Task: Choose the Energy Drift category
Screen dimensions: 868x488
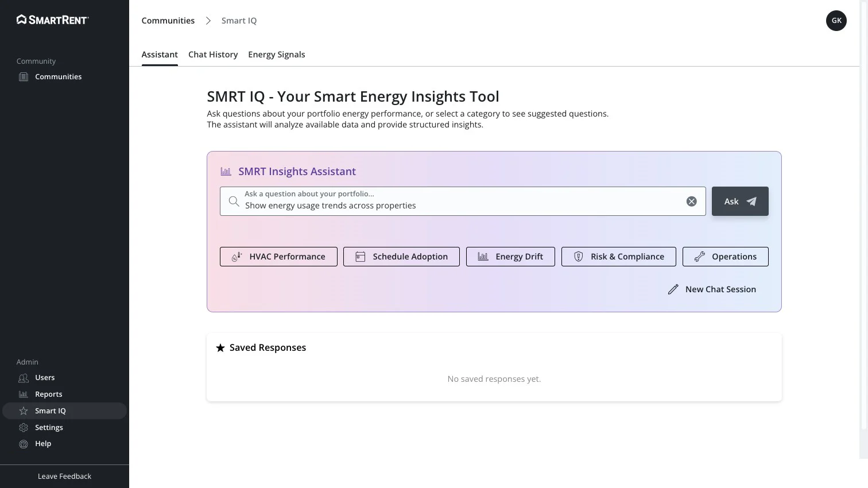Action: point(510,257)
